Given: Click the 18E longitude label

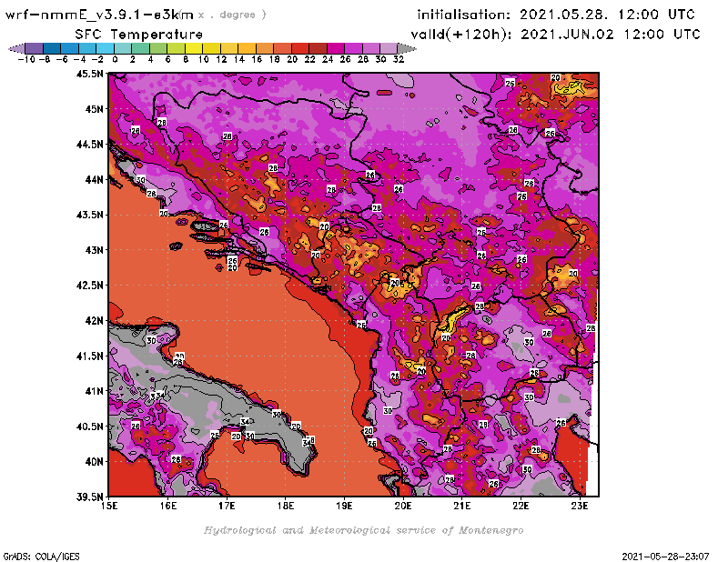Looking at the screenshot, I should point(286,506).
